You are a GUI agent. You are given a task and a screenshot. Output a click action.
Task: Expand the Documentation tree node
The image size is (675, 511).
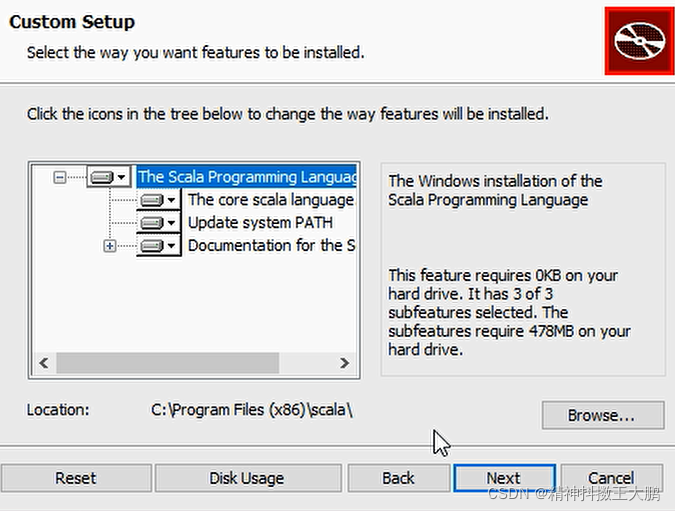point(110,246)
